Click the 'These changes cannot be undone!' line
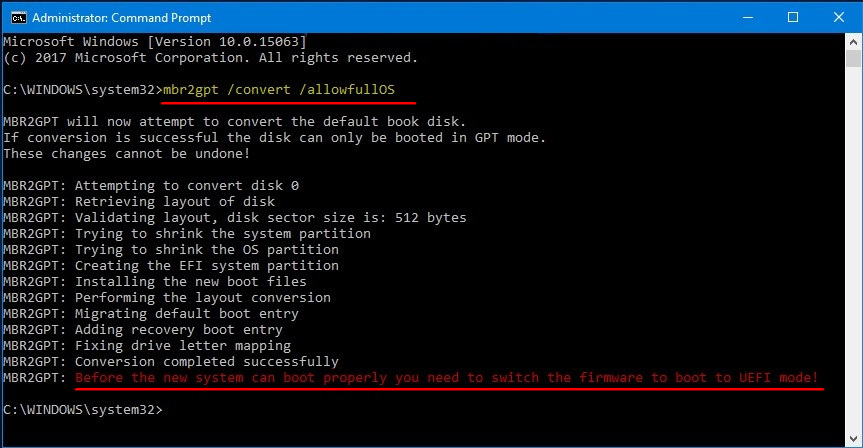The width and height of the screenshot is (863, 448). (127, 154)
